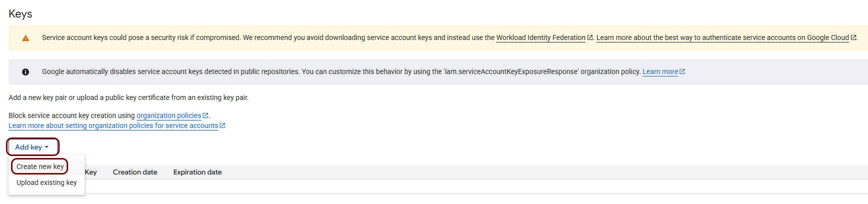Screen dimensions: 868x204
Task: Click the Key column header
Action: pyautogui.click(x=91, y=172)
